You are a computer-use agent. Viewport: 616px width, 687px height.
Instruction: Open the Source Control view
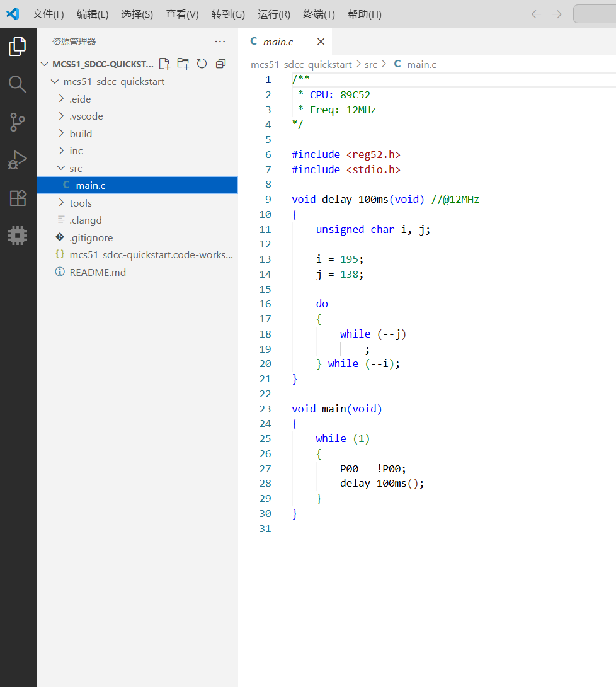click(18, 122)
